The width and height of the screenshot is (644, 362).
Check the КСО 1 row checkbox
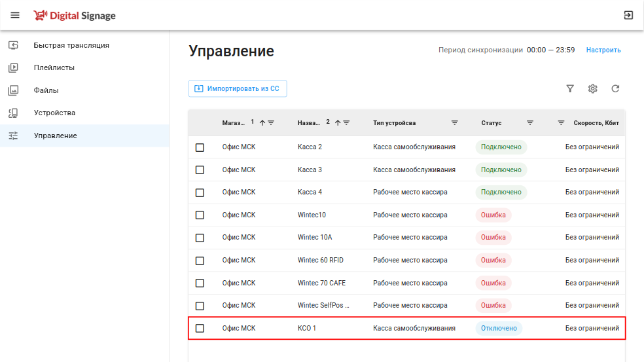(x=200, y=329)
